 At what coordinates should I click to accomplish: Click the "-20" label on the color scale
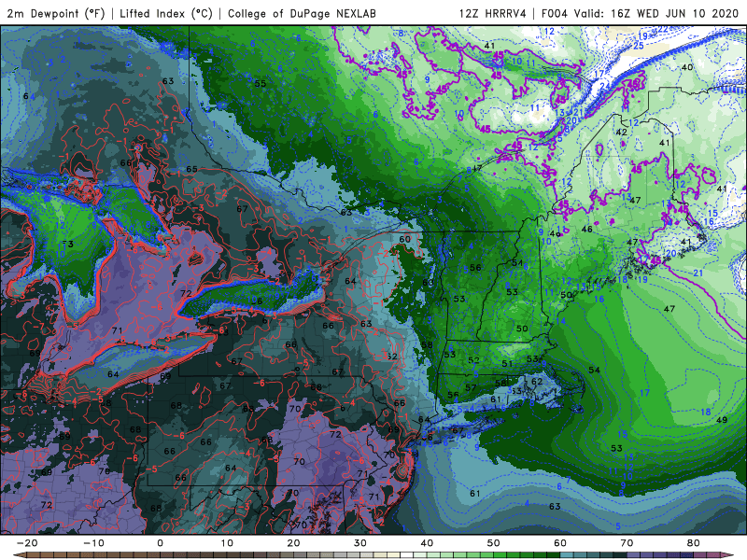tap(27, 543)
